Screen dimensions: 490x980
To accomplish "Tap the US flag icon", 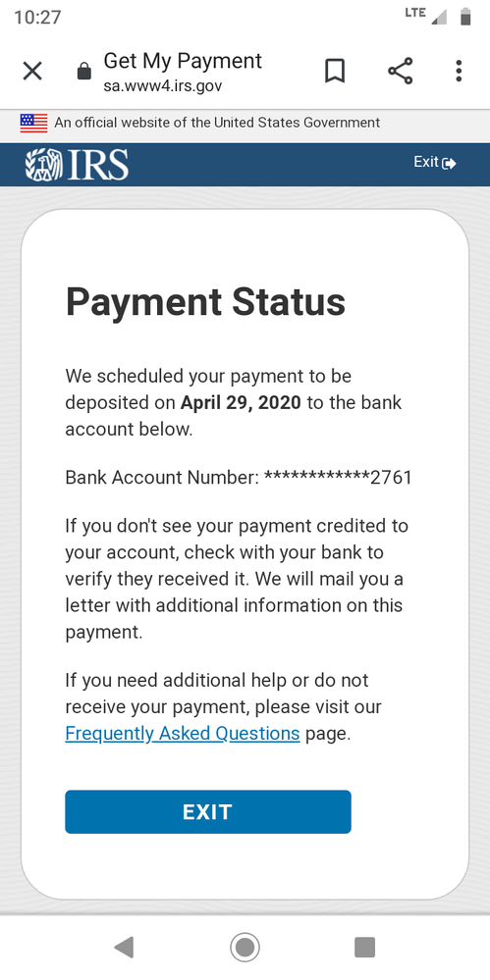I will pos(33,124).
